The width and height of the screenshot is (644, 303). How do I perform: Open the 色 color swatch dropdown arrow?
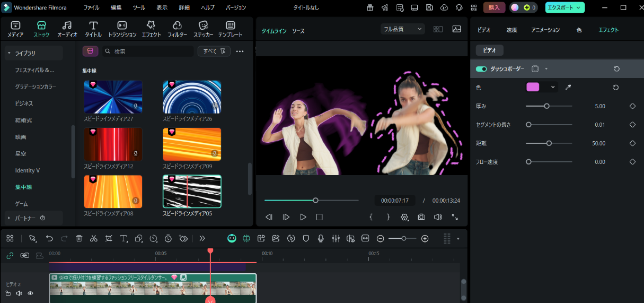tap(553, 88)
